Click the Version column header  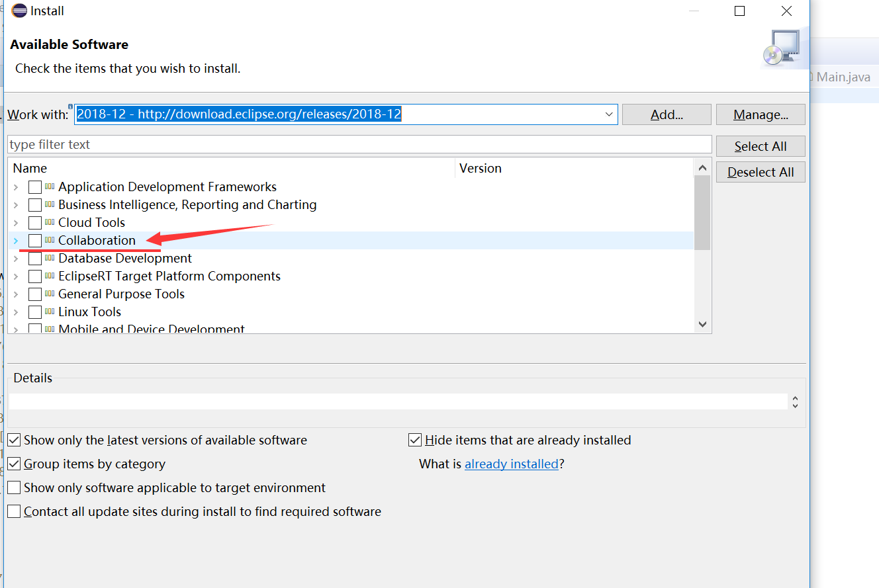(x=481, y=167)
